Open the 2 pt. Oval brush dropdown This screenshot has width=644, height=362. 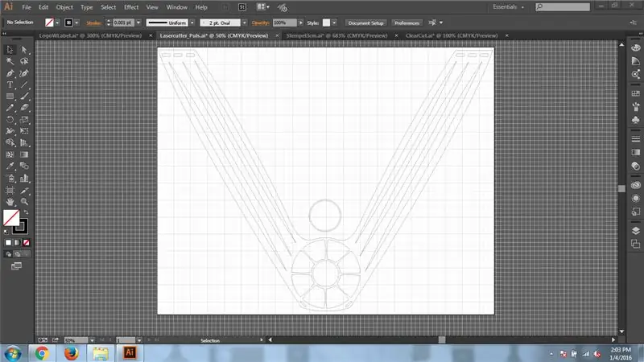[245, 23]
